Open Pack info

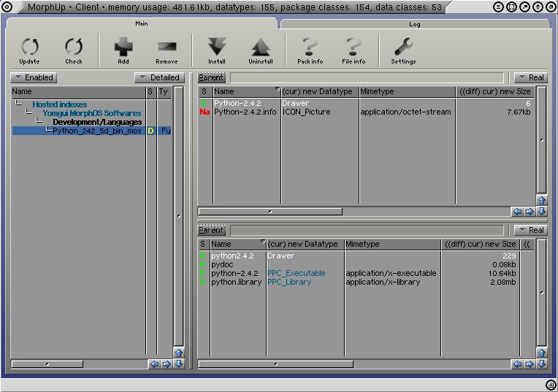tap(310, 50)
